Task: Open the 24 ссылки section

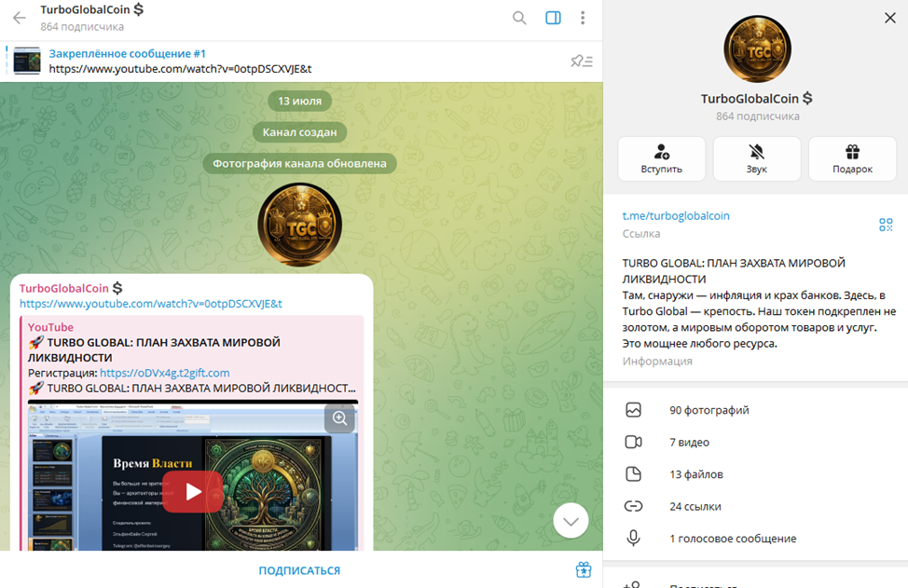Action: point(755,506)
